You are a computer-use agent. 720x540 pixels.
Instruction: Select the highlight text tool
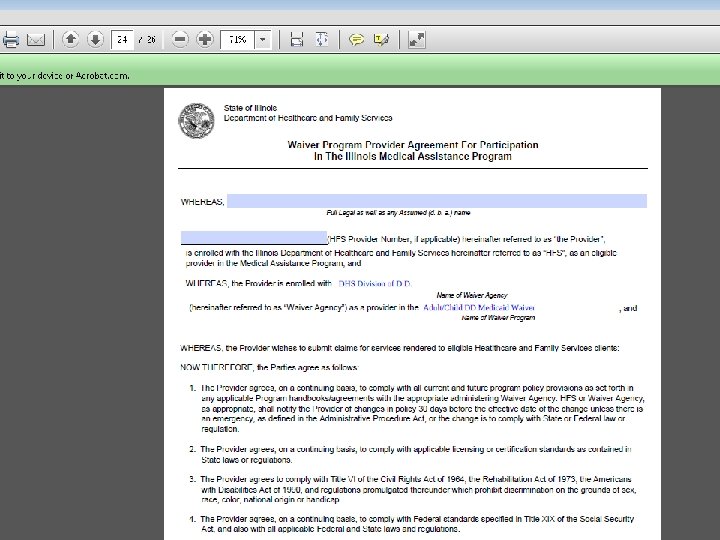(x=382, y=39)
